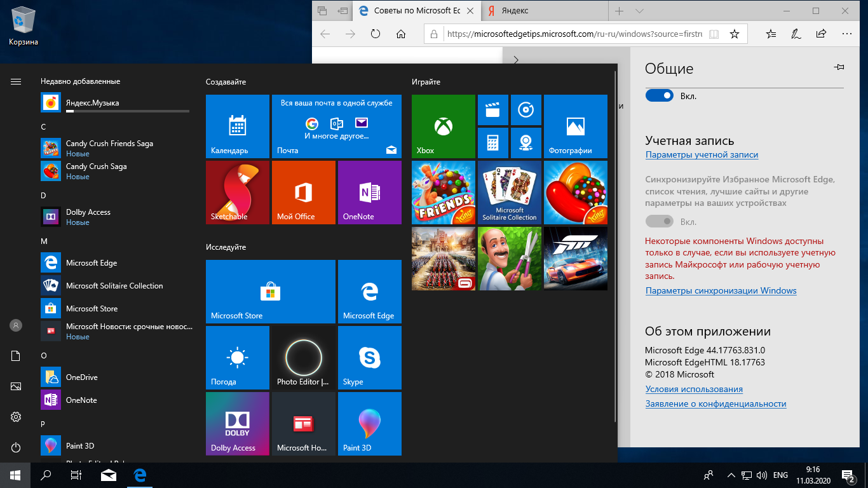
Task: Open the Погода weather tile
Action: 238,358
